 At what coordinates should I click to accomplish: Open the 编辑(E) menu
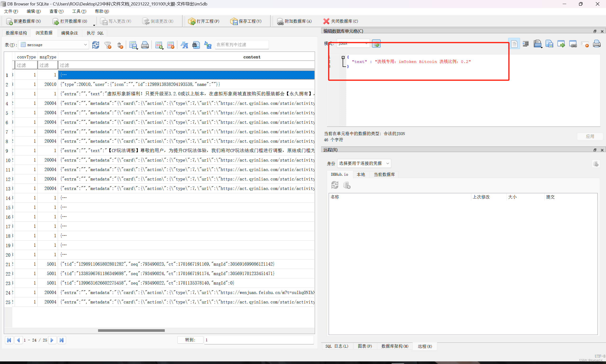pyautogui.click(x=34, y=11)
